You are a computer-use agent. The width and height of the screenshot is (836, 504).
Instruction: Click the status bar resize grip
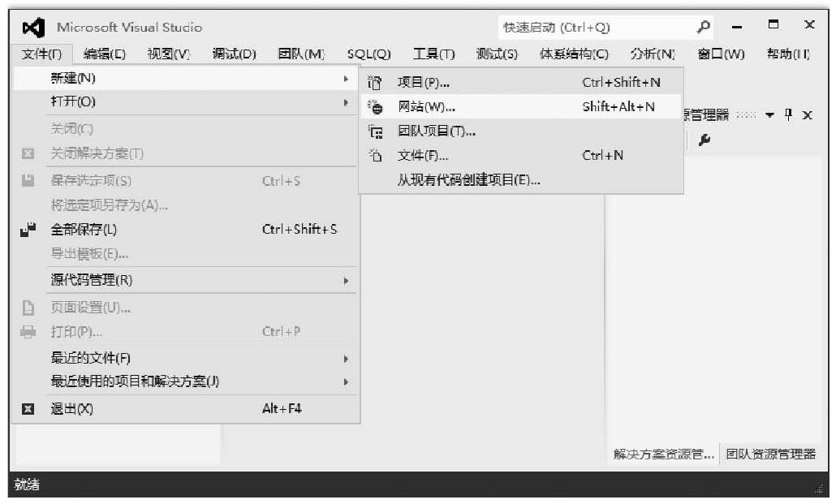tap(818, 488)
